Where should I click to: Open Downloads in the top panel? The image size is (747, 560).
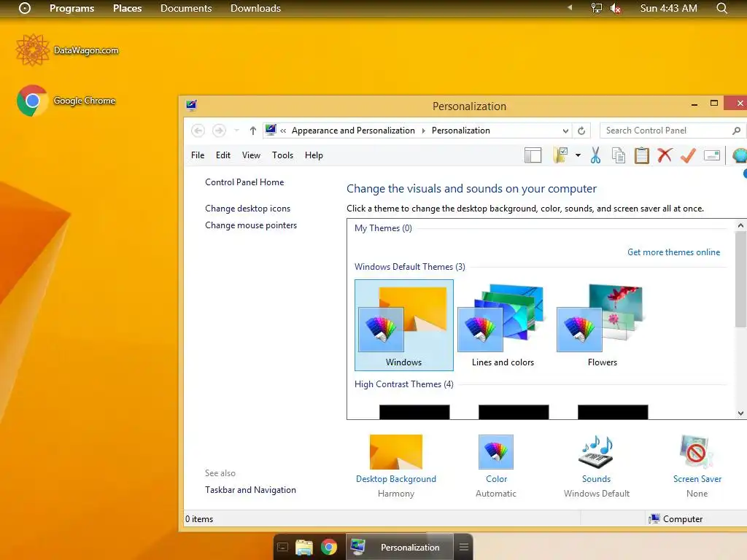[255, 8]
